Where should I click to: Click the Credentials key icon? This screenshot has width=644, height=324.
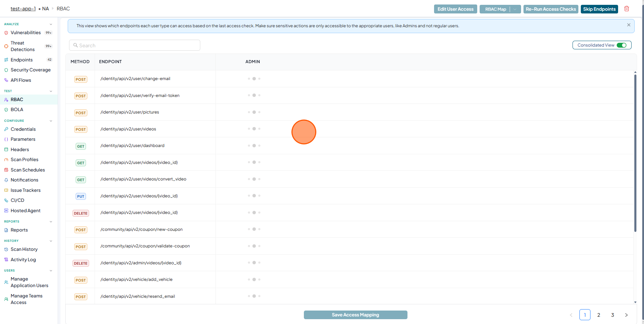[x=6, y=129]
